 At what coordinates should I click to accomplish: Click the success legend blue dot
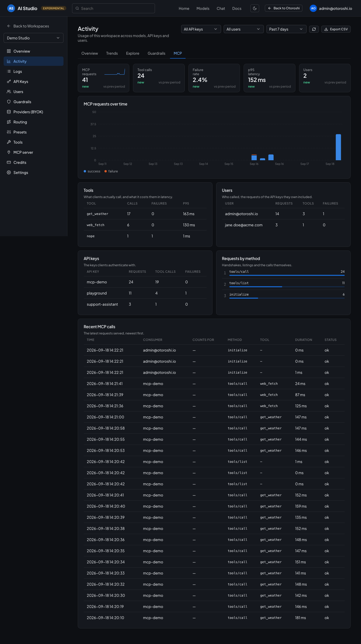[85, 171]
